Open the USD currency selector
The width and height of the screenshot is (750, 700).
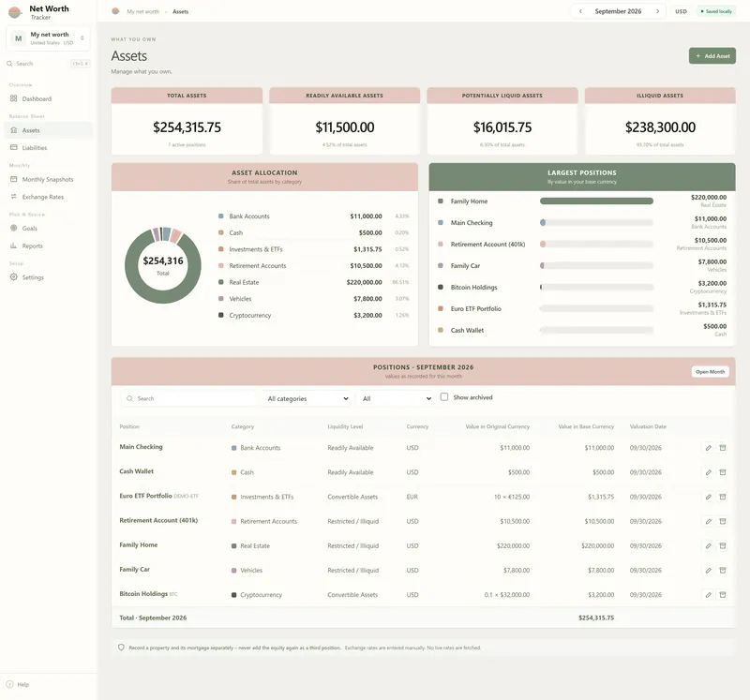[x=682, y=11]
